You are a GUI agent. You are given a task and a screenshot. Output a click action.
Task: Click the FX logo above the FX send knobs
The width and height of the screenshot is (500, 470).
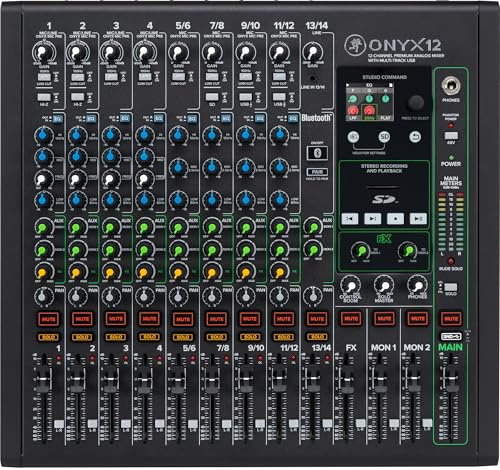(384, 239)
